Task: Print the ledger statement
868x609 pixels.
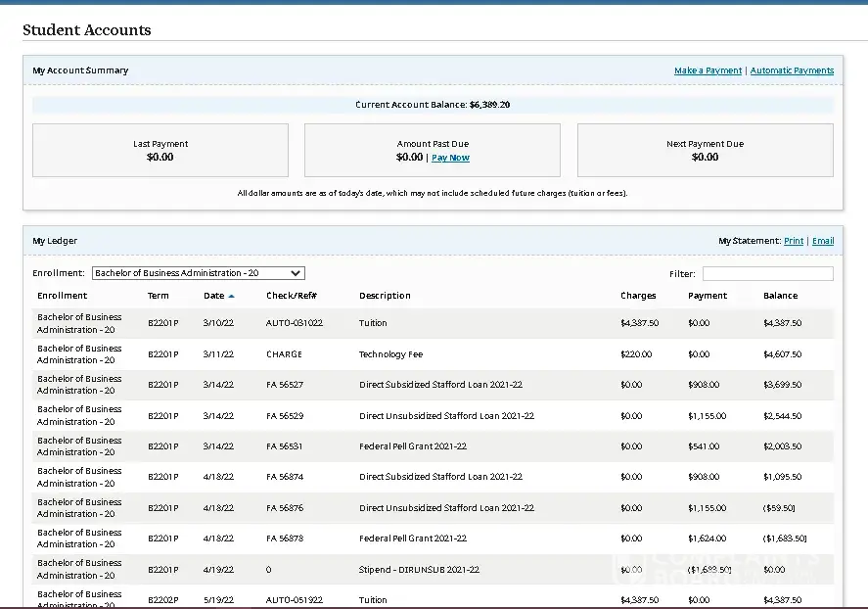Action: tap(793, 241)
